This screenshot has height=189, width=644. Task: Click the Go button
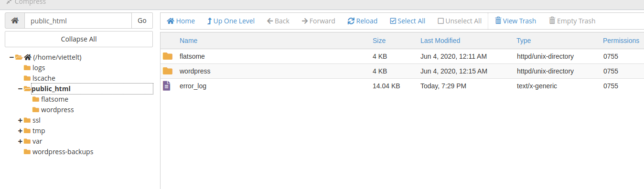coord(142,21)
